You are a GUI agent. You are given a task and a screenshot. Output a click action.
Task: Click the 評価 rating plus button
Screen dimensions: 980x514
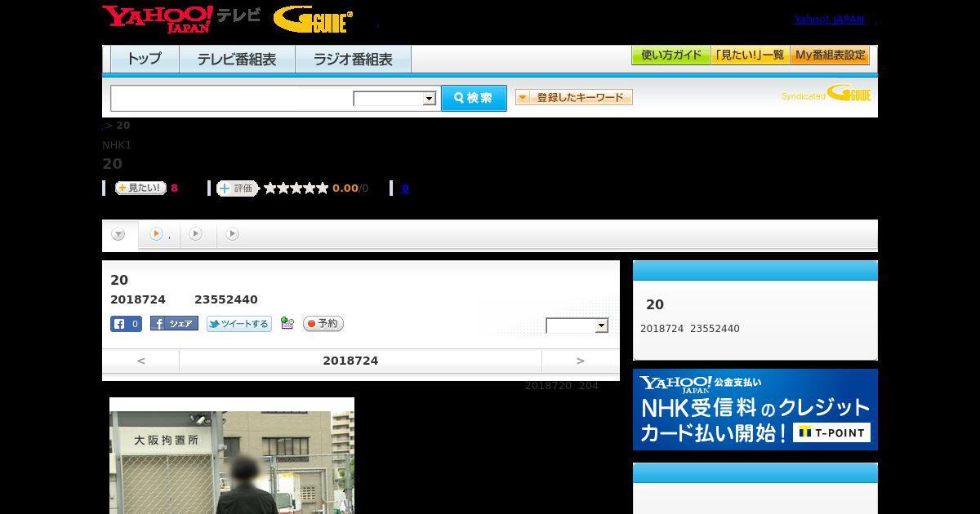tap(238, 188)
